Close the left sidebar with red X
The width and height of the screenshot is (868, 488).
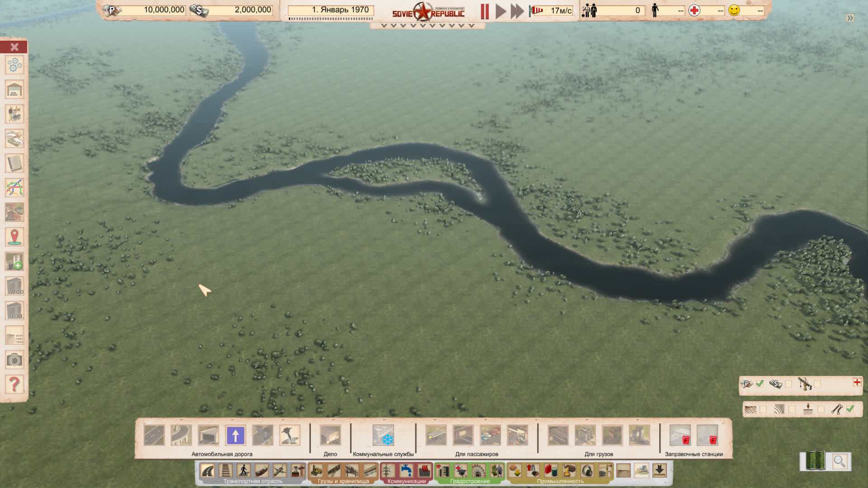tap(14, 47)
